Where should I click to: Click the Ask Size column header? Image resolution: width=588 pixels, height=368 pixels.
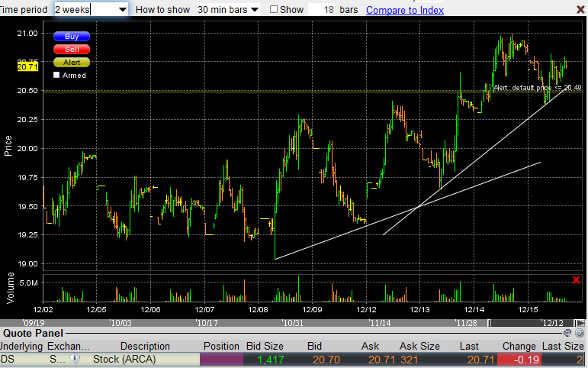[419, 346]
